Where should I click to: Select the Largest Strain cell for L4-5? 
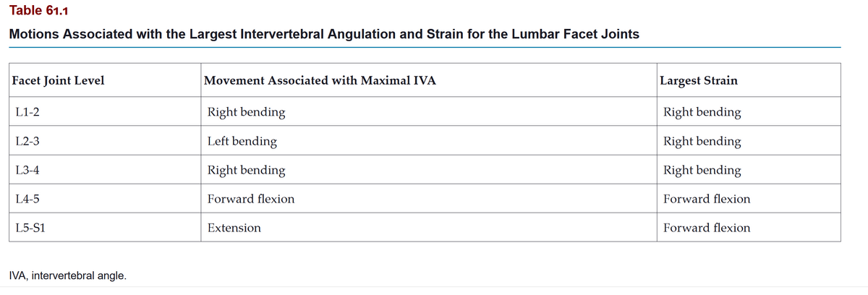[707, 199]
